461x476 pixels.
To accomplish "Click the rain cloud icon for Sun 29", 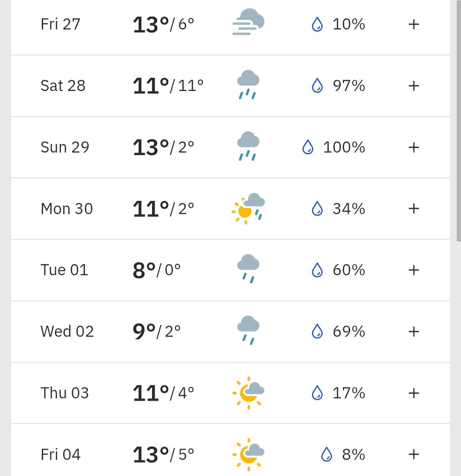I will pos(248,146).
